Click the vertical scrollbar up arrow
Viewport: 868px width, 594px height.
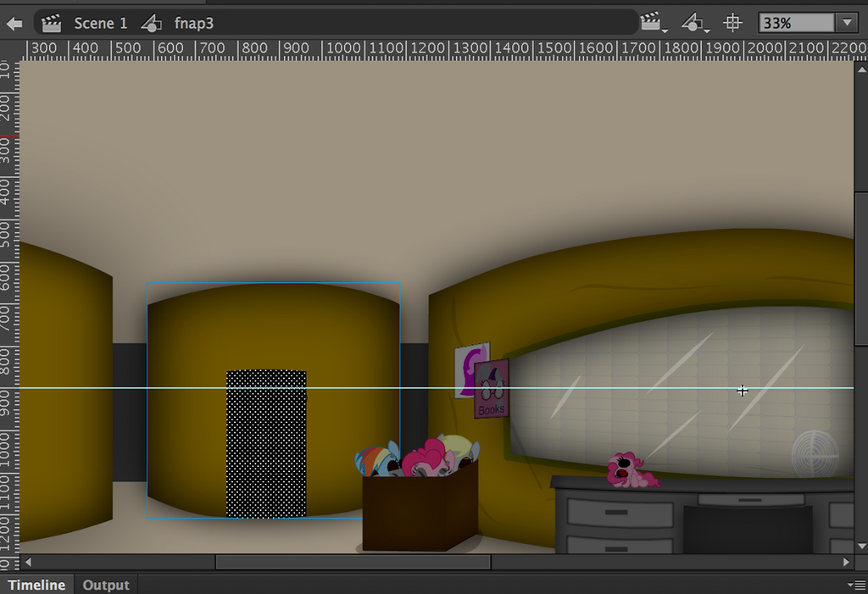point(861,69)
